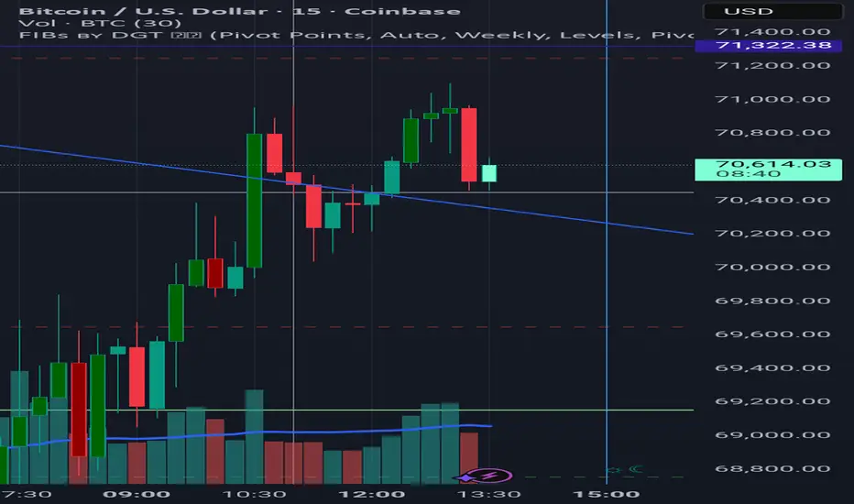Click the 68,800.00 price axis label

click(x=772, y=468)
